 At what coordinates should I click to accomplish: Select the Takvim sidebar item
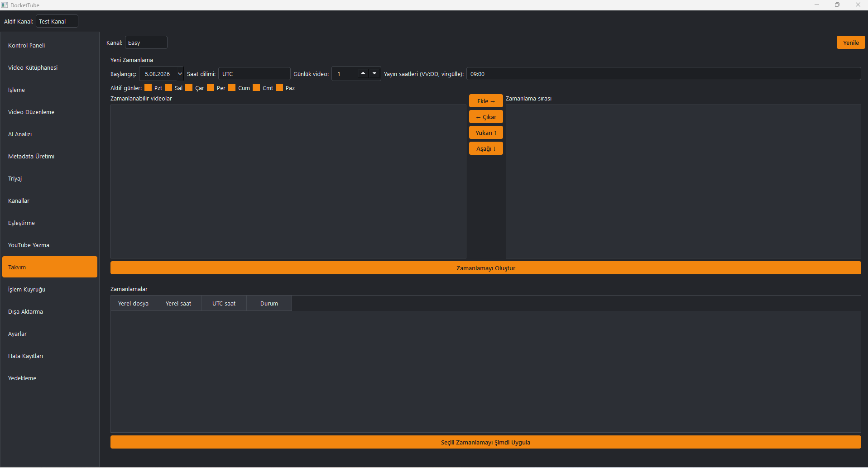50,267
